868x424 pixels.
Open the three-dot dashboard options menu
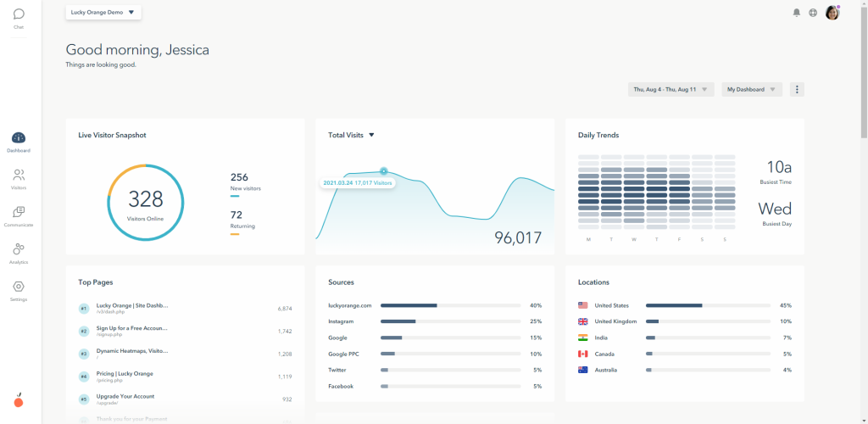(797, 89)
